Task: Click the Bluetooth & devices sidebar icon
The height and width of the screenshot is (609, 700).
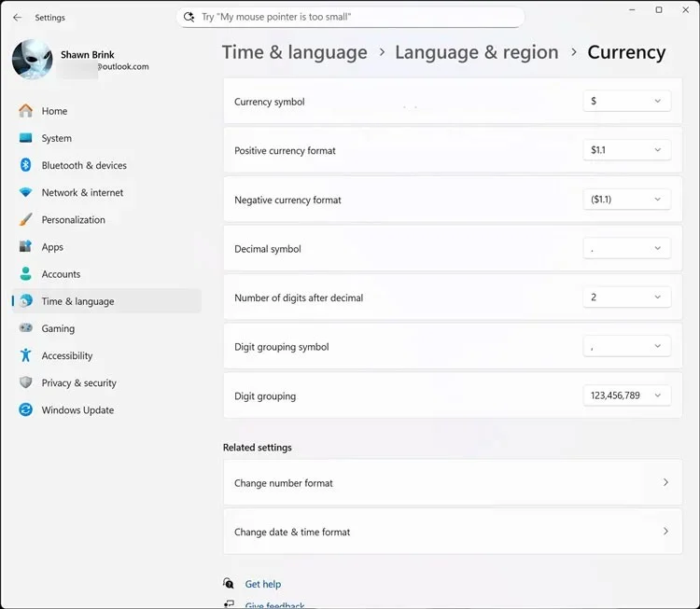Action: (x=25, y=165)
